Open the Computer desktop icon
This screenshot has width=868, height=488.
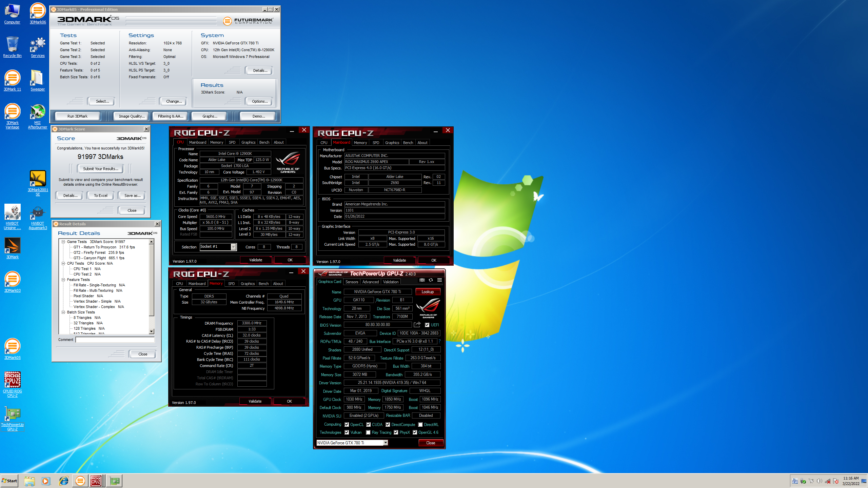point(12,14)
